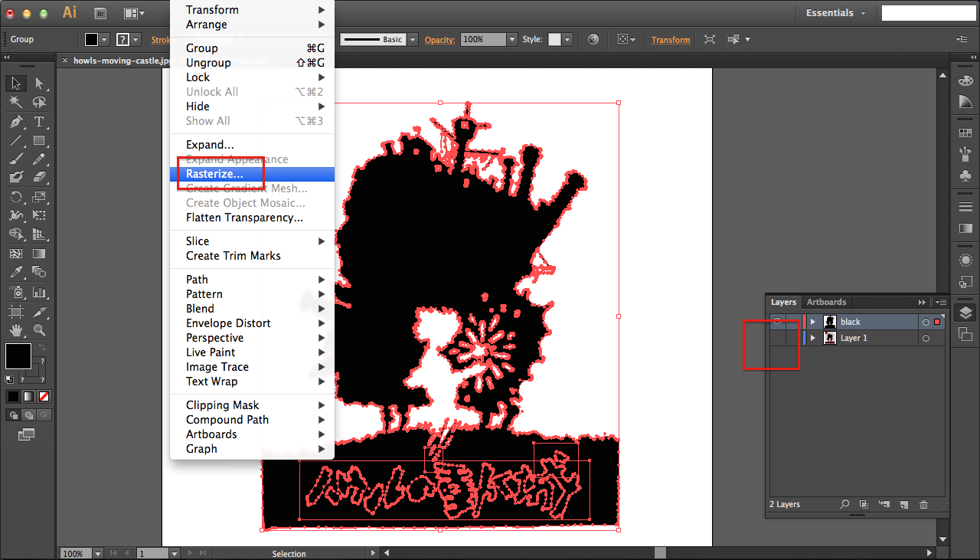Open the Image Trace submenu
Screen dimensions: 980x560
(x=252, y=367)
